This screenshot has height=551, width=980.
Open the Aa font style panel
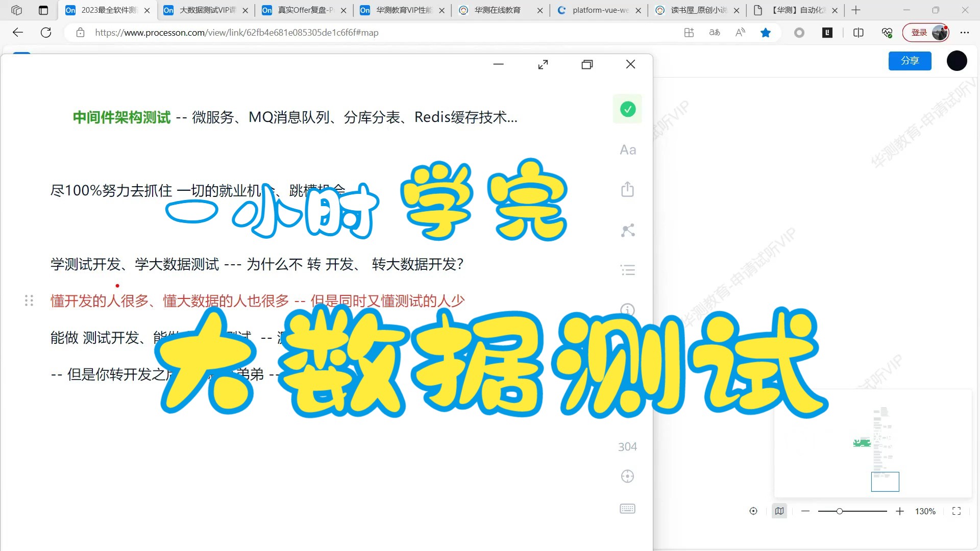(x=628, y=150)
